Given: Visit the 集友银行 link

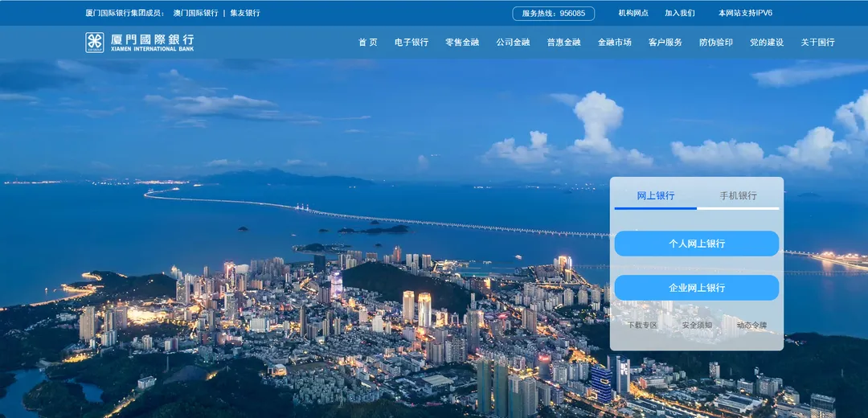Looking at the screenshot, I should click(244, 13).
